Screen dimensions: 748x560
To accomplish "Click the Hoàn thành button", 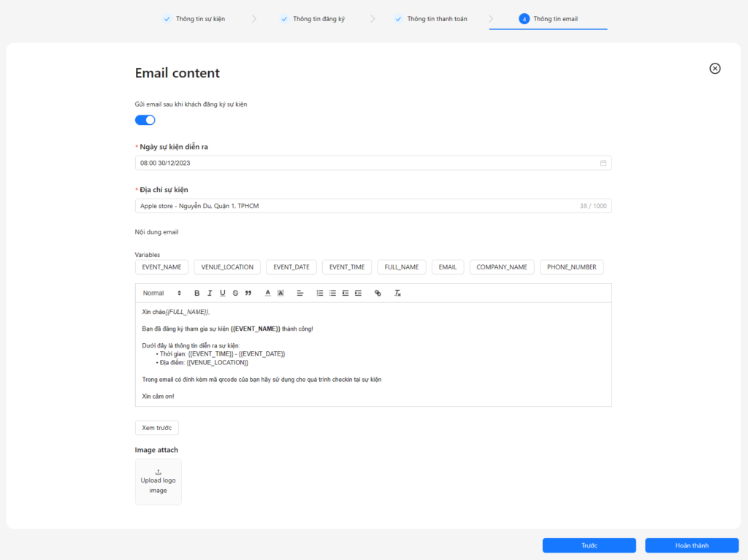I will click(x=691, y=545).
